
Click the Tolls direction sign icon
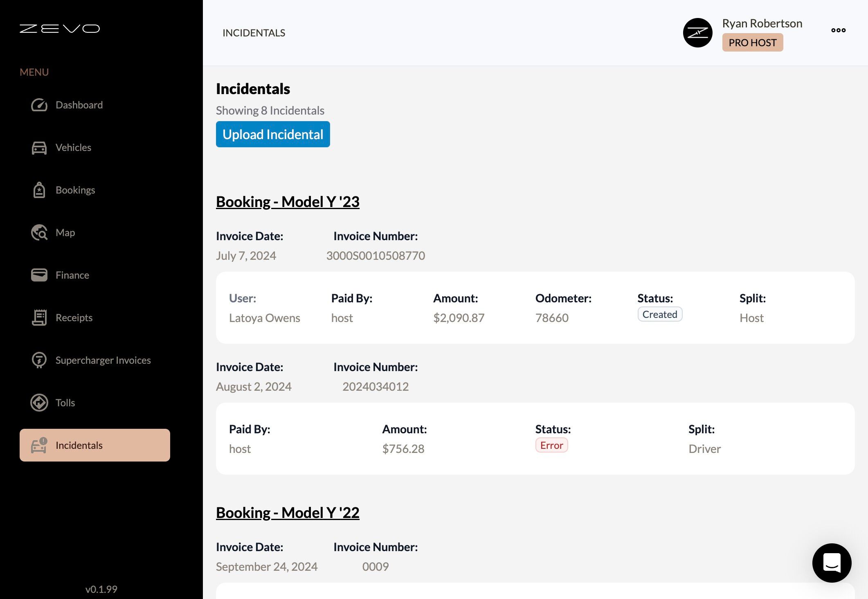(39, 403)
